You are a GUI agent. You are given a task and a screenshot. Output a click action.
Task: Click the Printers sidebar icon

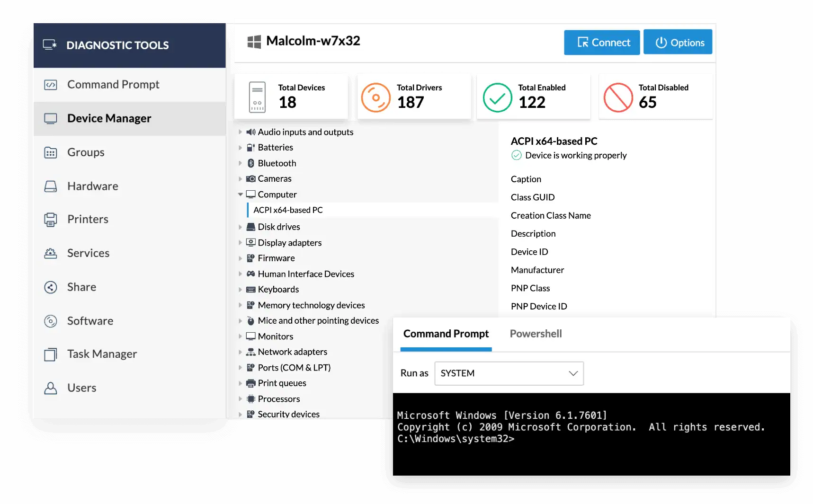(51, 220)
